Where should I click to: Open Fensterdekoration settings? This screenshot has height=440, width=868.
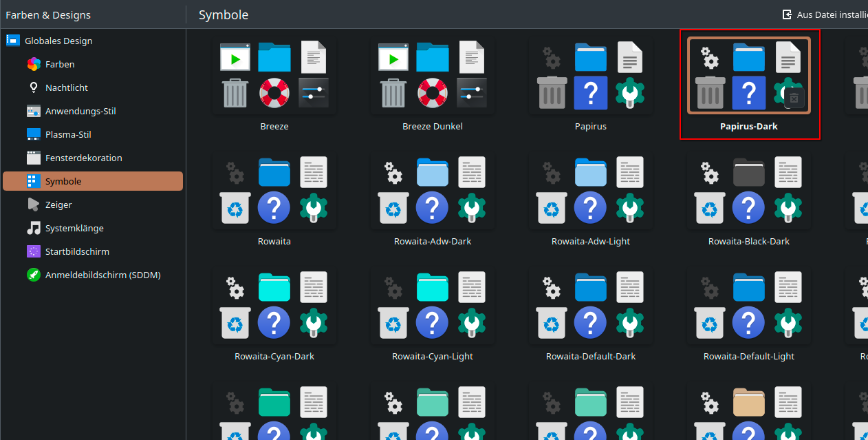[x=93, y=158]
